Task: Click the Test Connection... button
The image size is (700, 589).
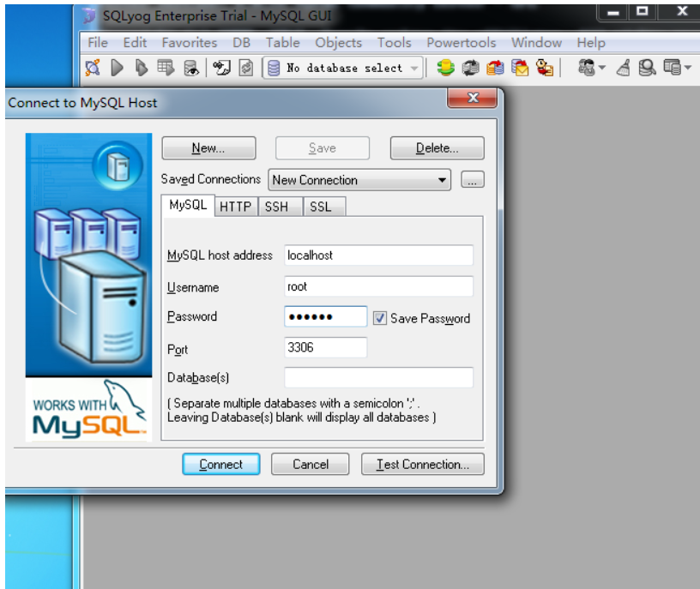Action: click(x=423, y=465)
